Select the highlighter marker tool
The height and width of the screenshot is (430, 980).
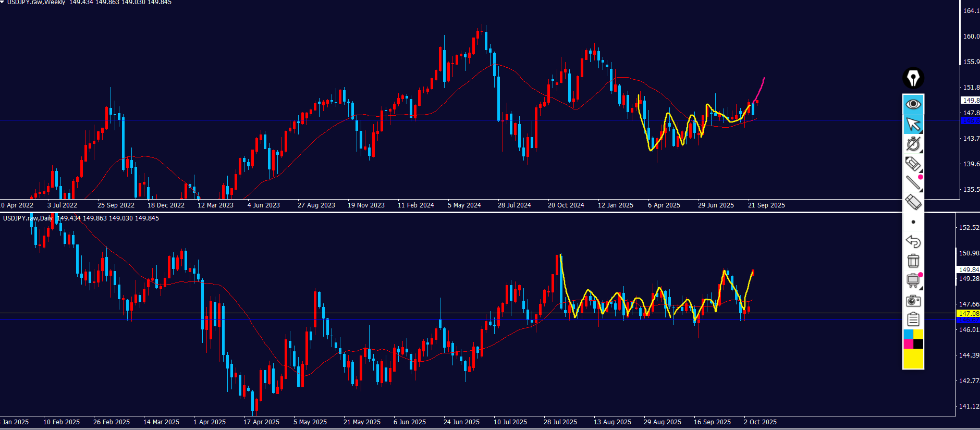[x=913, y=164]
